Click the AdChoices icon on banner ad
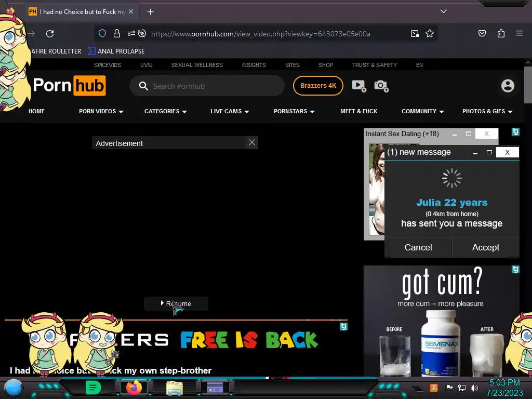532x399 pixels. (x=343, y=326)
